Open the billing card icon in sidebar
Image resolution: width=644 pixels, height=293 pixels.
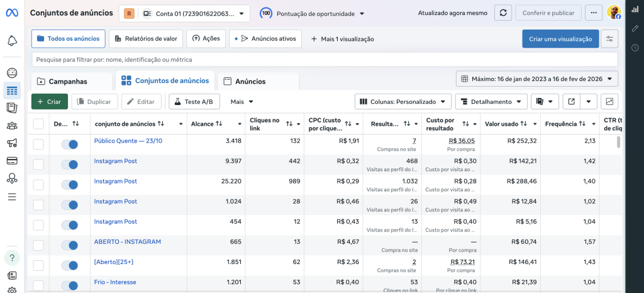(12, 160)
